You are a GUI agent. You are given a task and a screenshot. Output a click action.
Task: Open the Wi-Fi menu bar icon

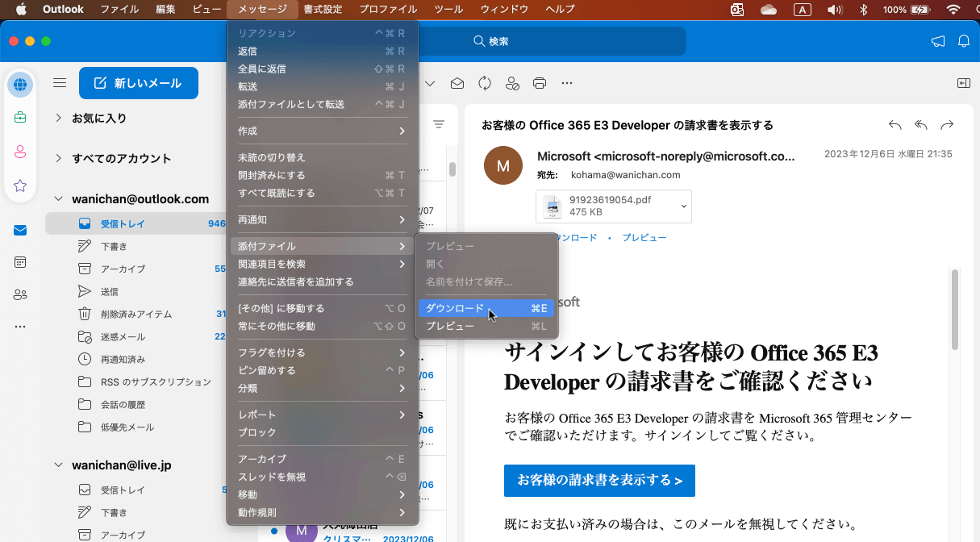953,10
